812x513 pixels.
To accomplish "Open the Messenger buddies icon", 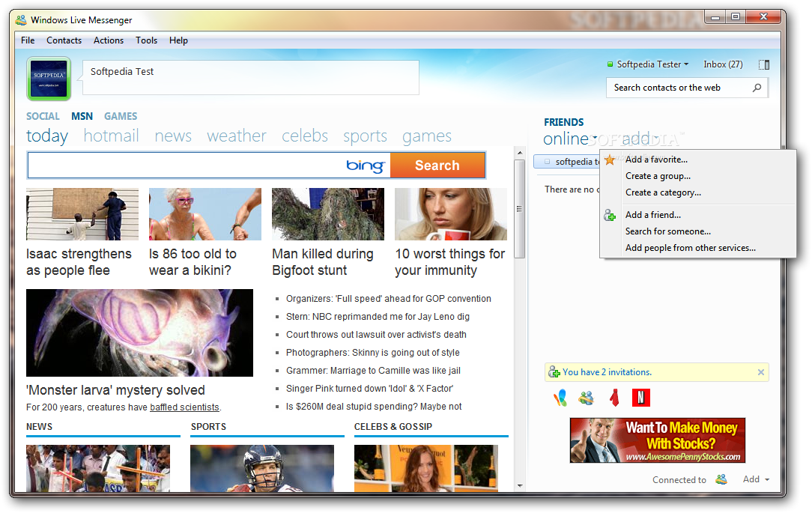I will [x=587, y=398].
